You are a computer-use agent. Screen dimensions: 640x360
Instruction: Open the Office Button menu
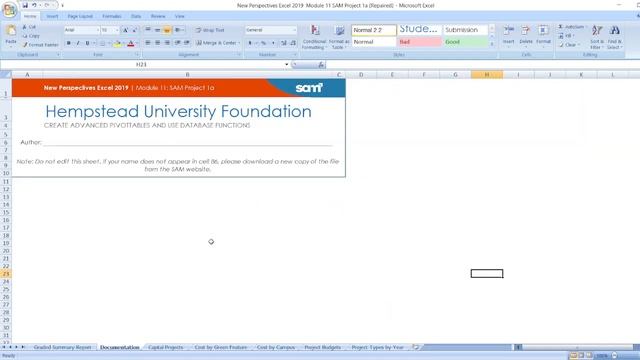coord(9,9)
